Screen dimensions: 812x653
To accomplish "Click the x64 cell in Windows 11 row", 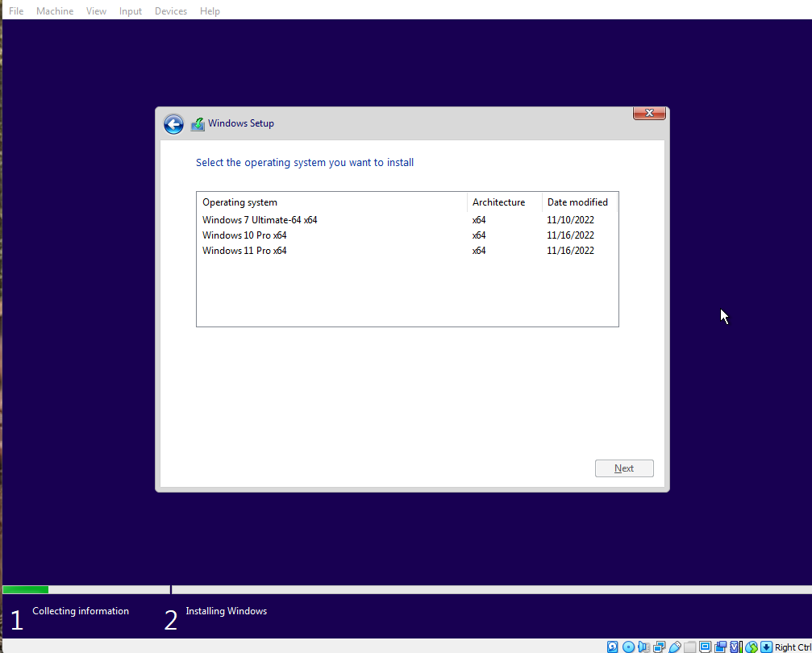I will [479, 251].
